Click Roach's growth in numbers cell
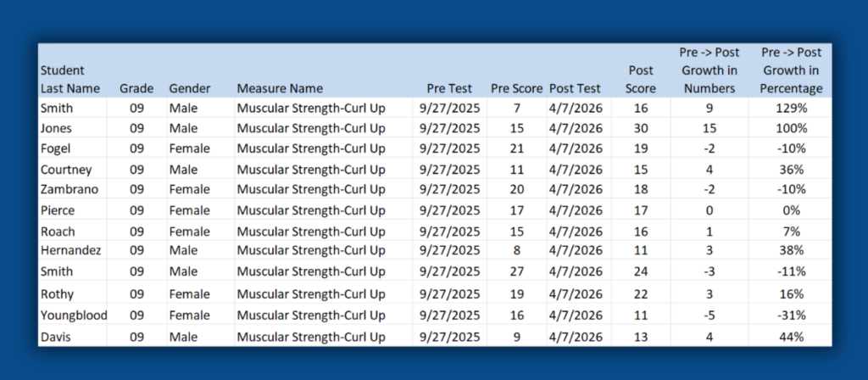 tap(709, 232)
